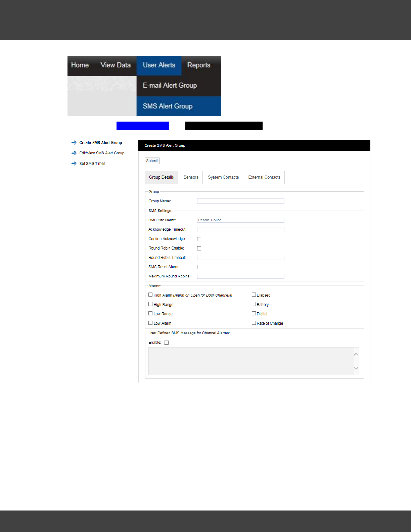Open the Edit/View SMS Alert Group link
The width and height of the screenshot is (411, 532).
(x=102, y=153)
